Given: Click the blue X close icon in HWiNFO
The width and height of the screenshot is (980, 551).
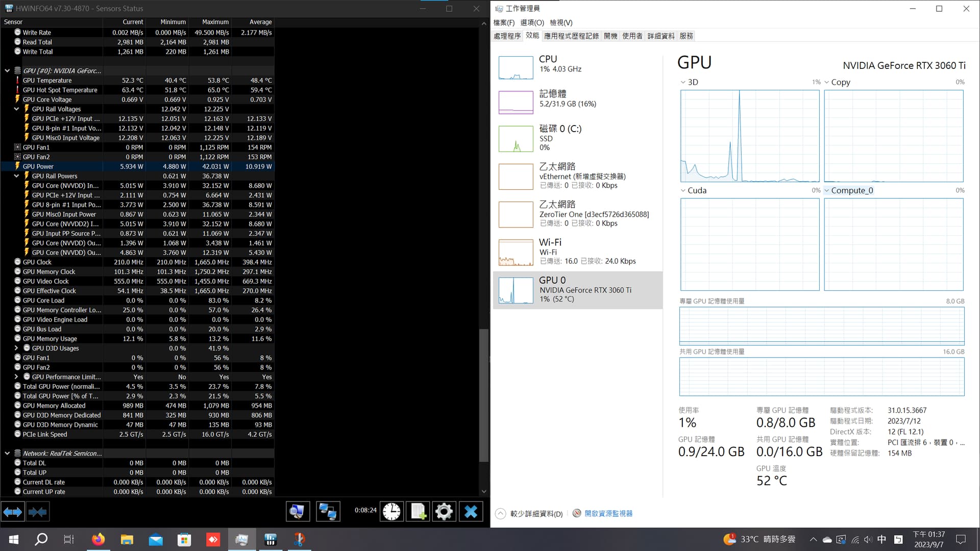Looking at the screenshot, I should [471, 511].
